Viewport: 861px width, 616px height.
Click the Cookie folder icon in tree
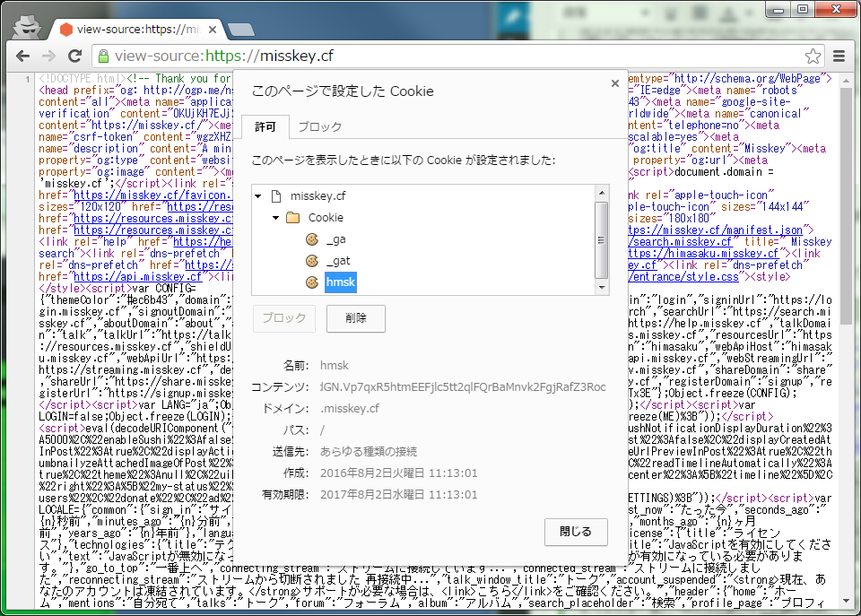292,218
